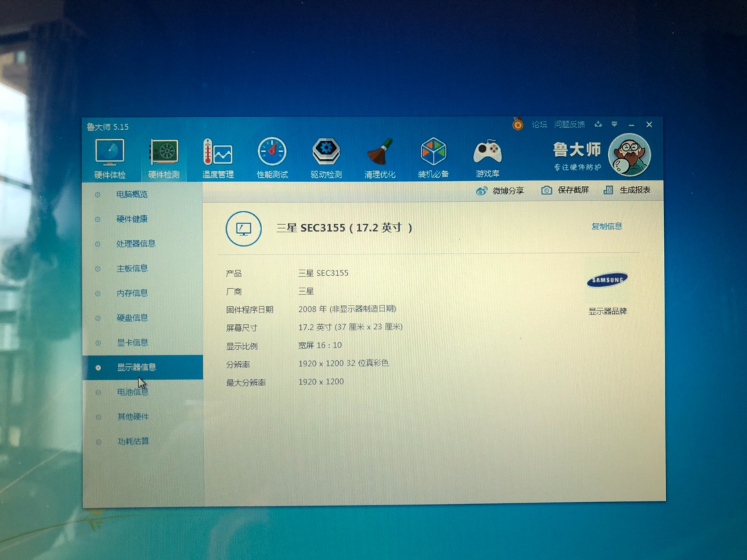
Task: Click the 显示比例 label
Action: pyautogui.click(x=242, y=346)
